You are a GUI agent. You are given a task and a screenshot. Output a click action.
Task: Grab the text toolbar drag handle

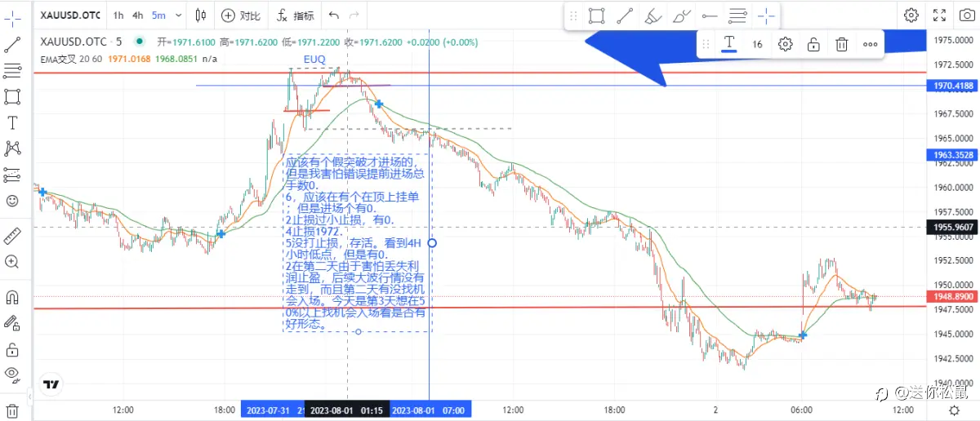pyautogui.click(x=707, y=44)
